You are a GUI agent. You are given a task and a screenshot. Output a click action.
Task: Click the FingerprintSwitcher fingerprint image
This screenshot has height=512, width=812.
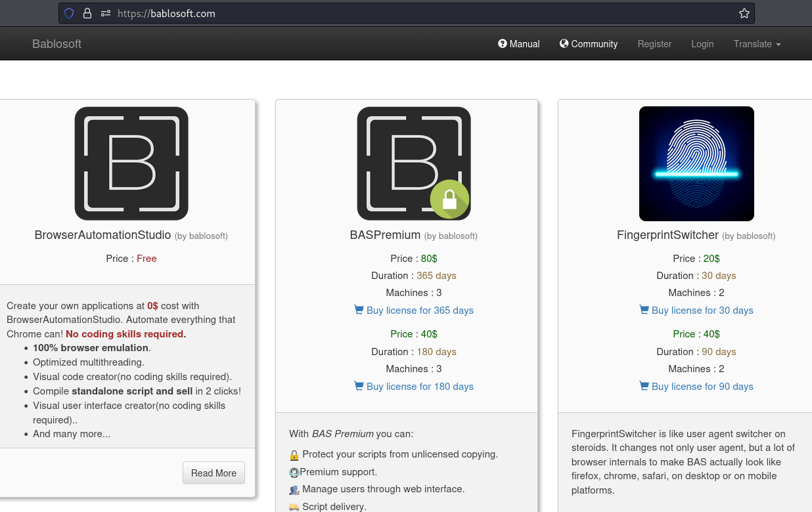point(696,163)
